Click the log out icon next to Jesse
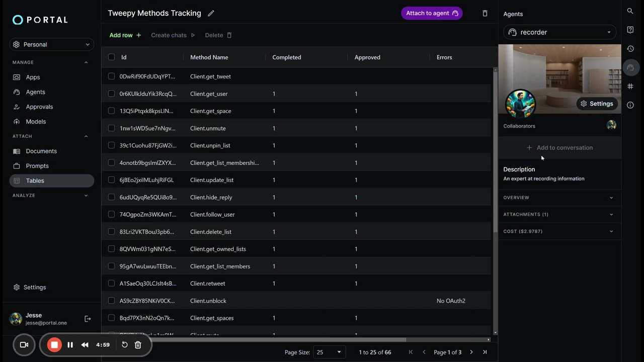Screen dimensions: 644x362 88,319
